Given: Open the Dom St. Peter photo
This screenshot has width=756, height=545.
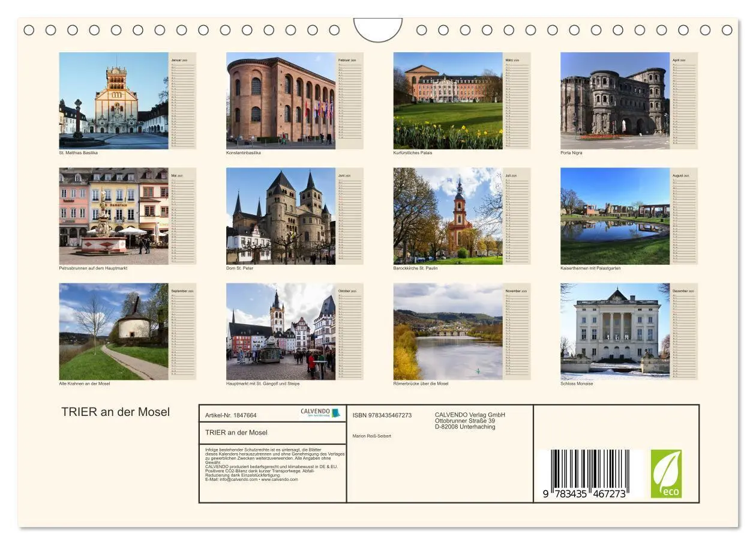Looking at the screenshot, I should tap(281, 216).
